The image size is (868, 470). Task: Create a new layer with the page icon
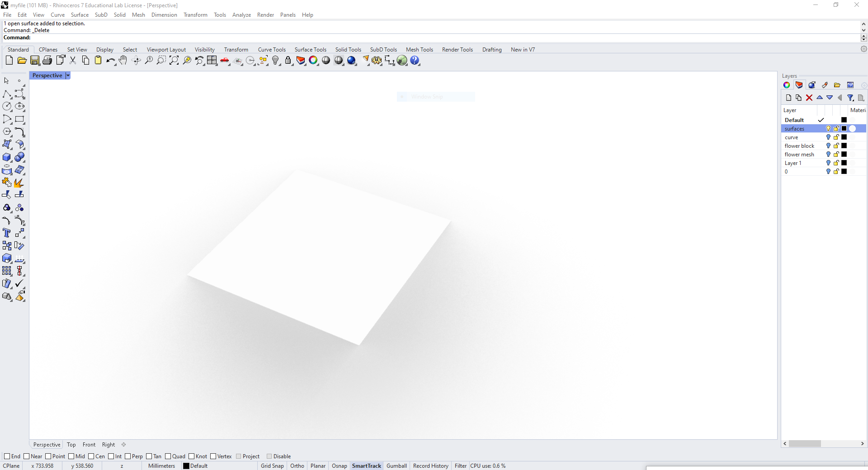[789, 98]
